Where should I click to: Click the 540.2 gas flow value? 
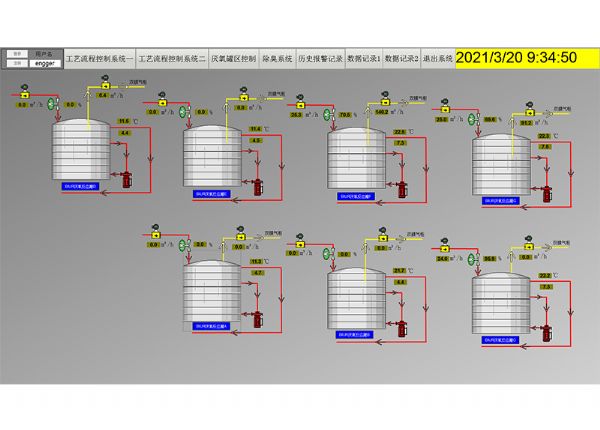point(382,112)
